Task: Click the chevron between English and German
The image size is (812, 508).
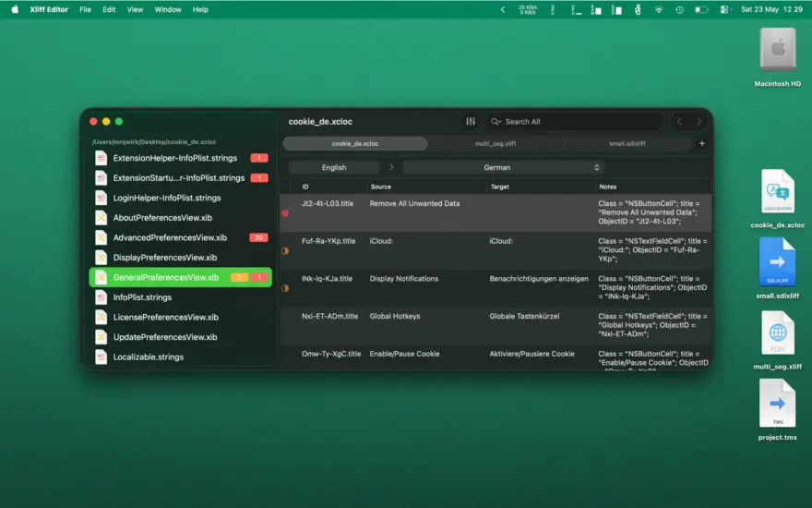Action: tap(391, 167)
